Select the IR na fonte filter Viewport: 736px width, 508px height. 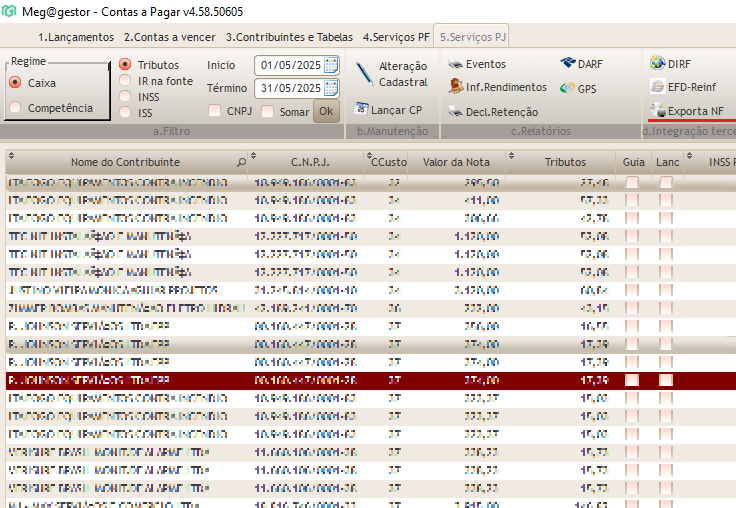click(x=125, y=81)
